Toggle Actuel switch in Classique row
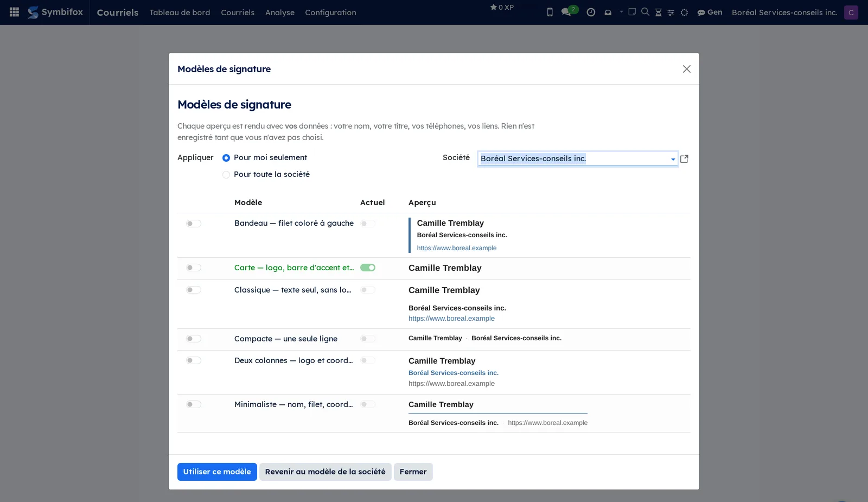 368,290
